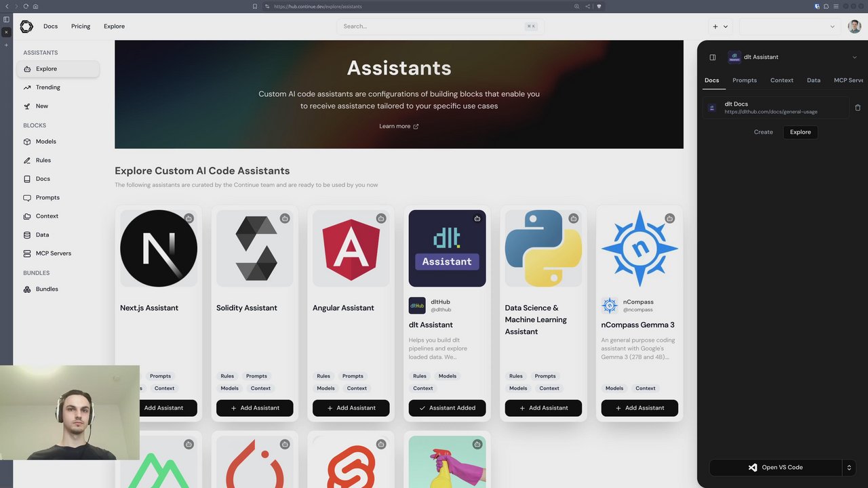This screenshot has width=868, height=488.
Task: Delete the dlt Docs entry
Action: 857,108
